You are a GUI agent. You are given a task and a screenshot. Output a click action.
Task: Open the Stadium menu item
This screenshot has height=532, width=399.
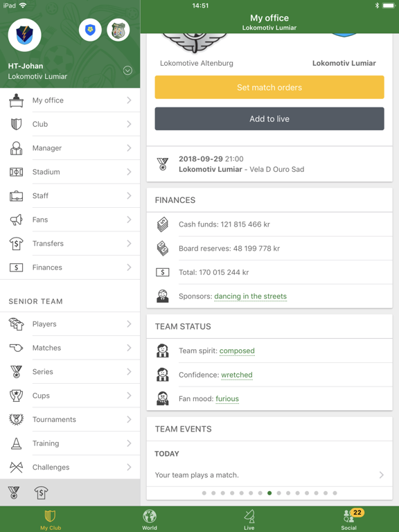coord(70,172)
